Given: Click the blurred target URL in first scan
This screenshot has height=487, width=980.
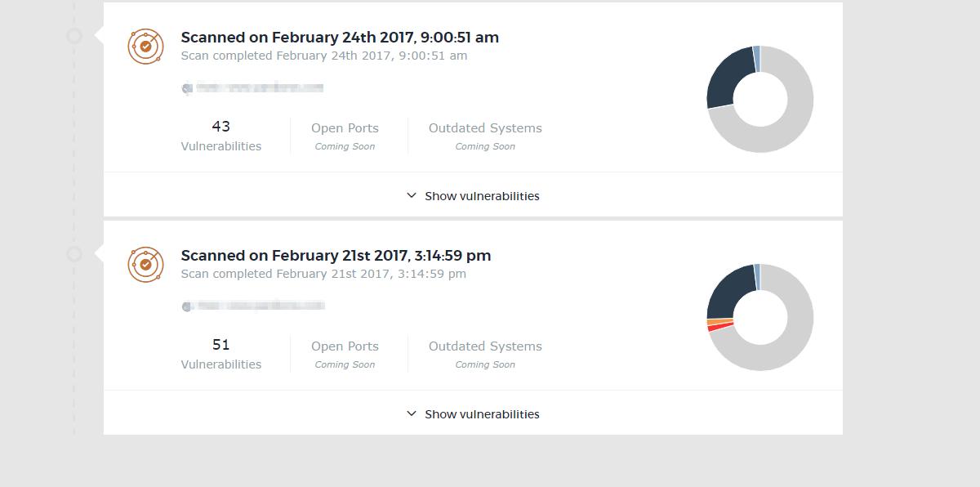Looking at the screenshot, I should point(253,88).
